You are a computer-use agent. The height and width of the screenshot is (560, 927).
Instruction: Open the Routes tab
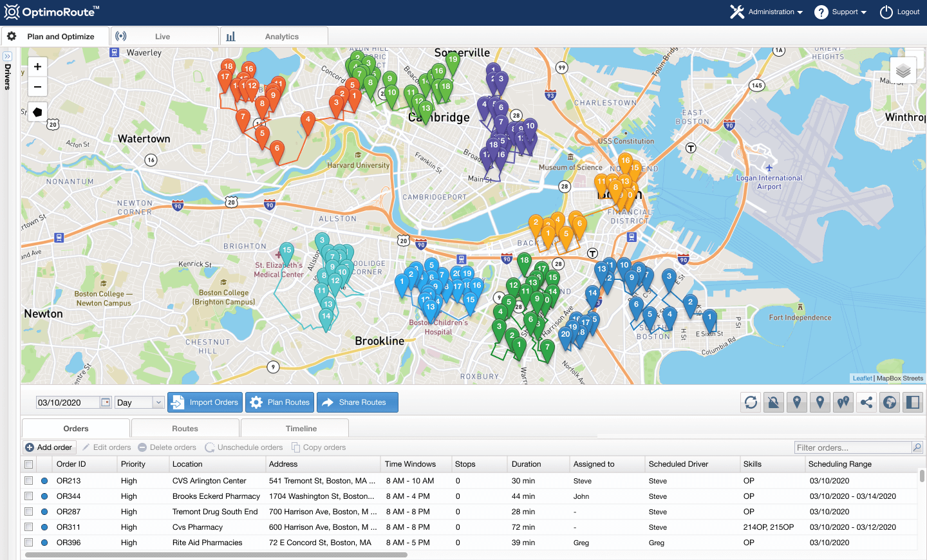tap(185, 428)
